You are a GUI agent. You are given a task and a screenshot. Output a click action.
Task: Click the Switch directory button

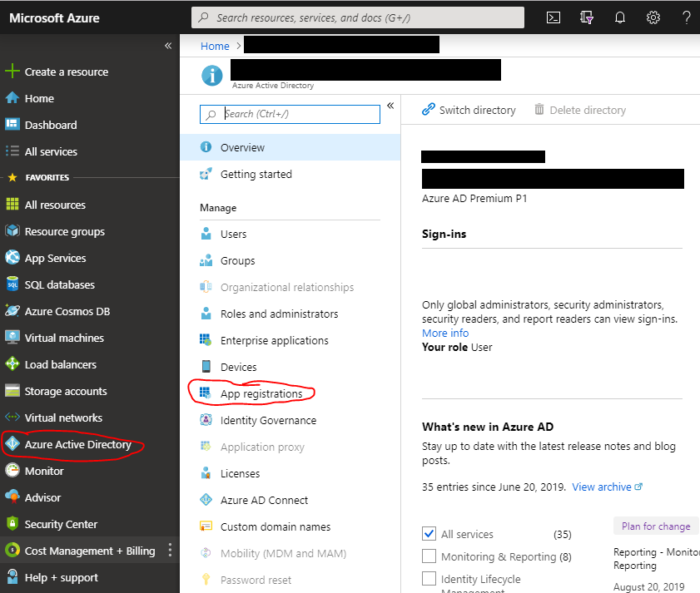tap(469, 110)
